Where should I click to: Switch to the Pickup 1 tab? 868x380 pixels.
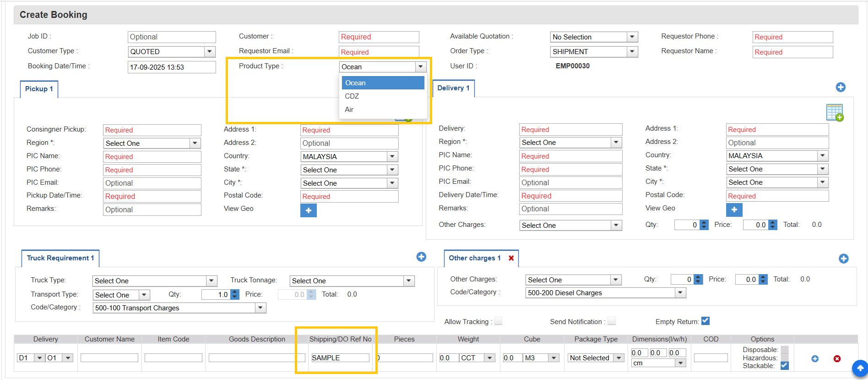coord(39,89)
